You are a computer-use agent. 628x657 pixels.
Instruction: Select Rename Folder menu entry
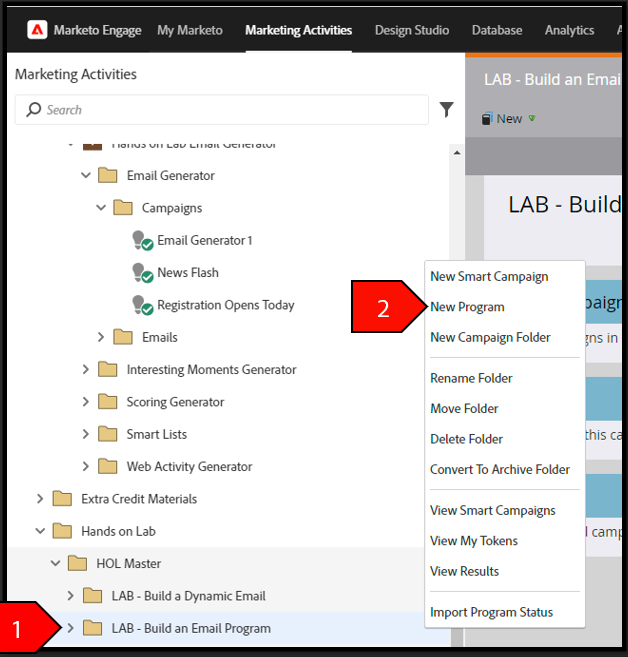pos(471,378)
